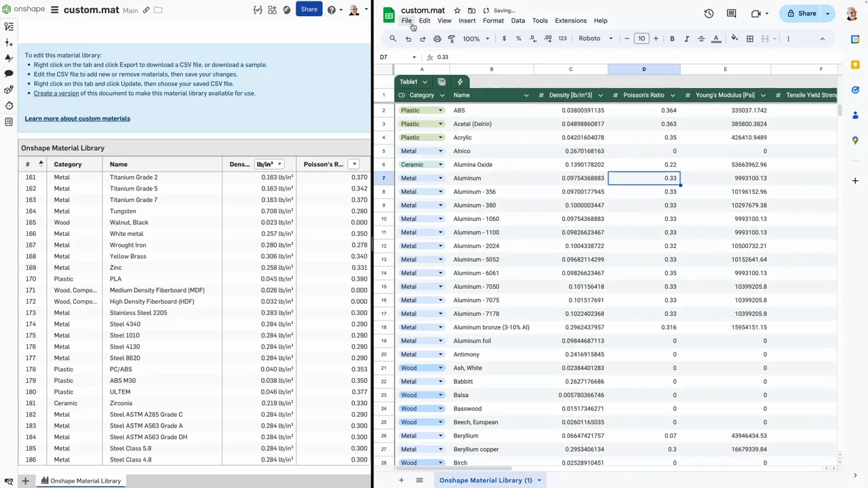Click the borders icon in Sheets toolbar
868x488 pixels.
click(750, 39)
